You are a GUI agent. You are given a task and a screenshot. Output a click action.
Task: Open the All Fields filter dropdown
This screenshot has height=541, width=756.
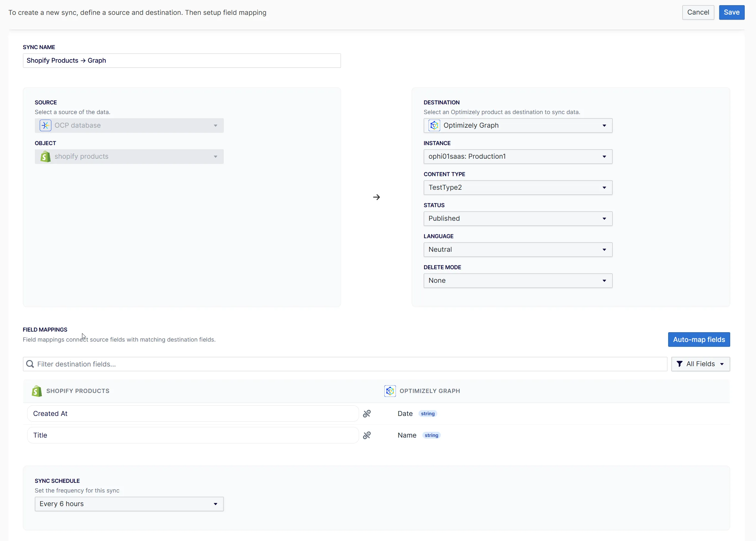(x=700, y=364)
